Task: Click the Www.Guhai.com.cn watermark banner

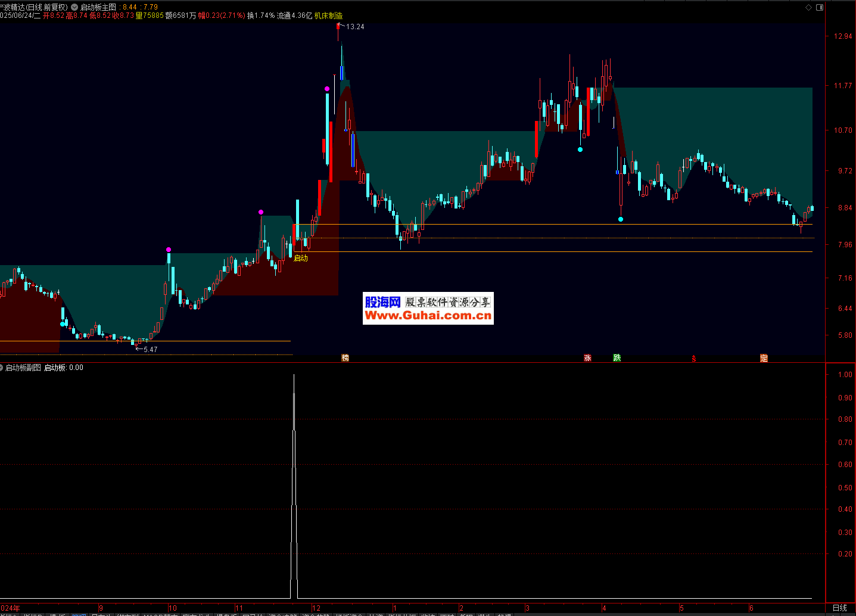Action: tap(428, 309)
